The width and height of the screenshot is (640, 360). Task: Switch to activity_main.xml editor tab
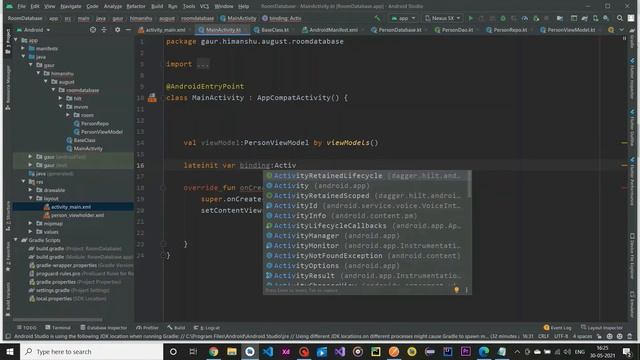162,30
